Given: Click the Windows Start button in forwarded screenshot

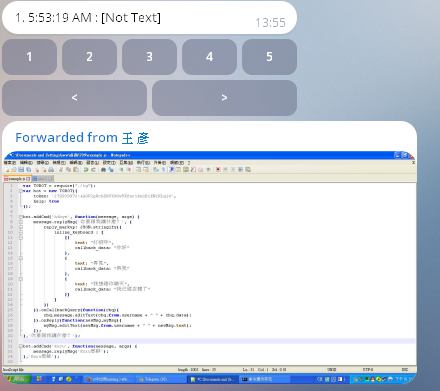Looking at the screenshot, I should [17, 379].
